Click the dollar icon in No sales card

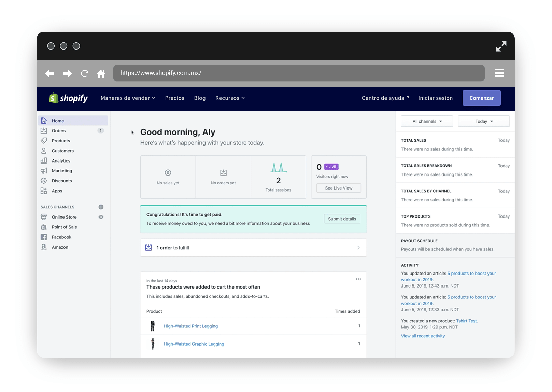coord(168,173)
